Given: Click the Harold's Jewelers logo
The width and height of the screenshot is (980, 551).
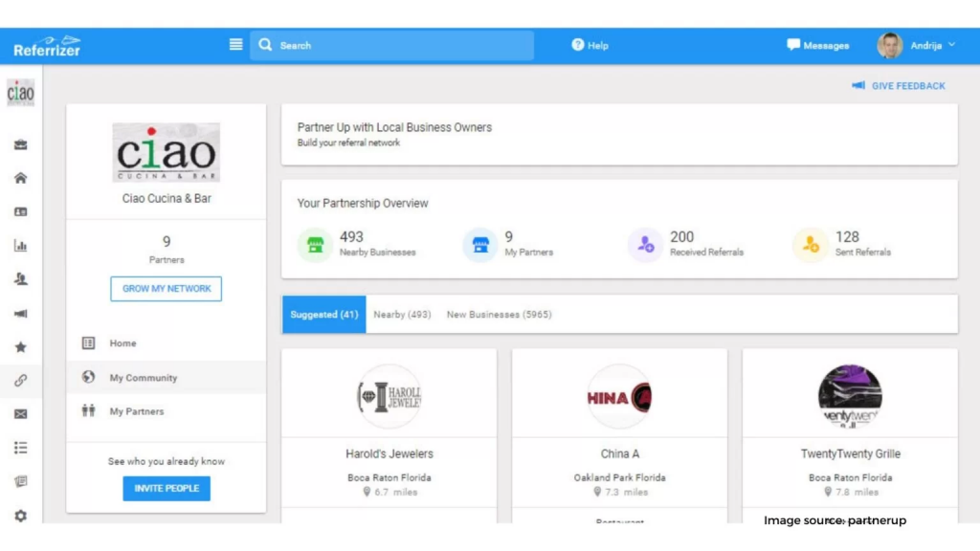Looking at the screenshot, I should point(389,397).
